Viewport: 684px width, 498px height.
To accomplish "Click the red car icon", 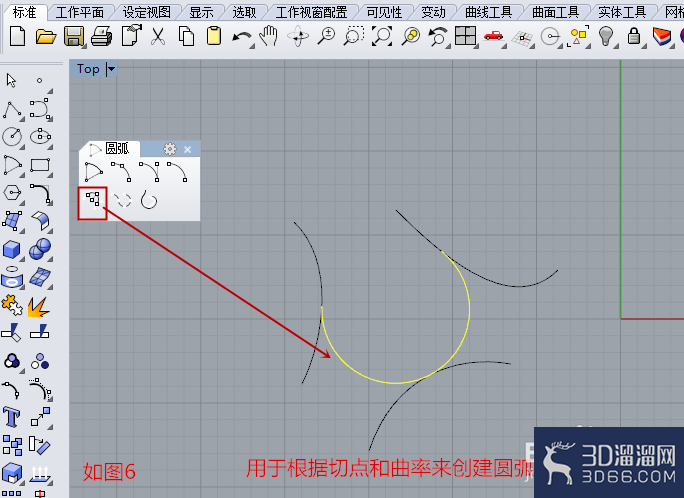I will pos(493,36).
